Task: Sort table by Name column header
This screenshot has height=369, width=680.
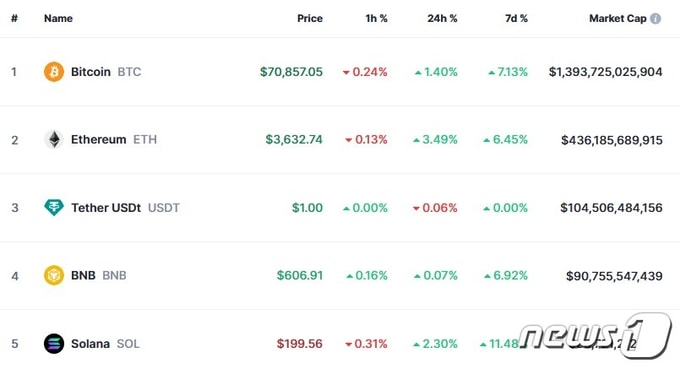Action: click(58, 19)
